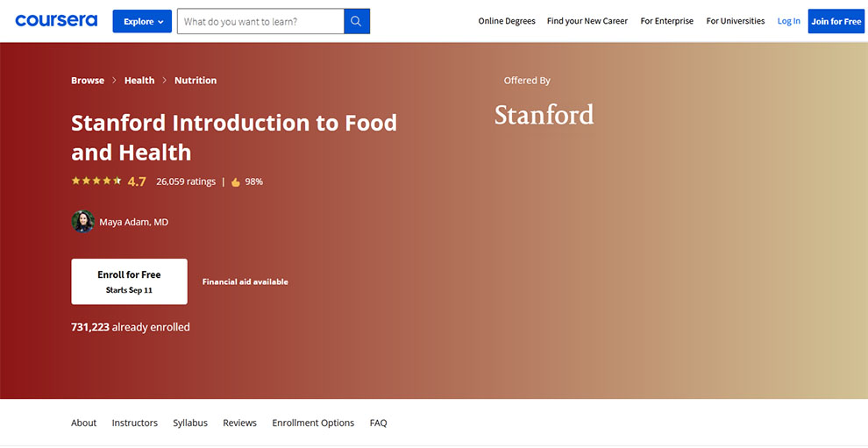
Task: Focus the 'What do you want to learn?' search field
Action: (260, 22)
